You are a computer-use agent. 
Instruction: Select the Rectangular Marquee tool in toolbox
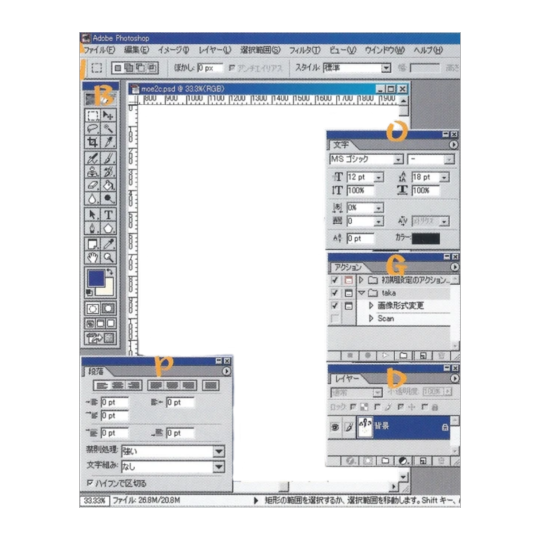[92, 115]
